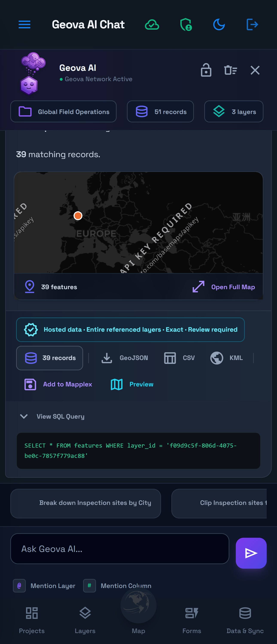277x644 pixels.
Task: Click the Preview map icon
Action: (117, 384)
